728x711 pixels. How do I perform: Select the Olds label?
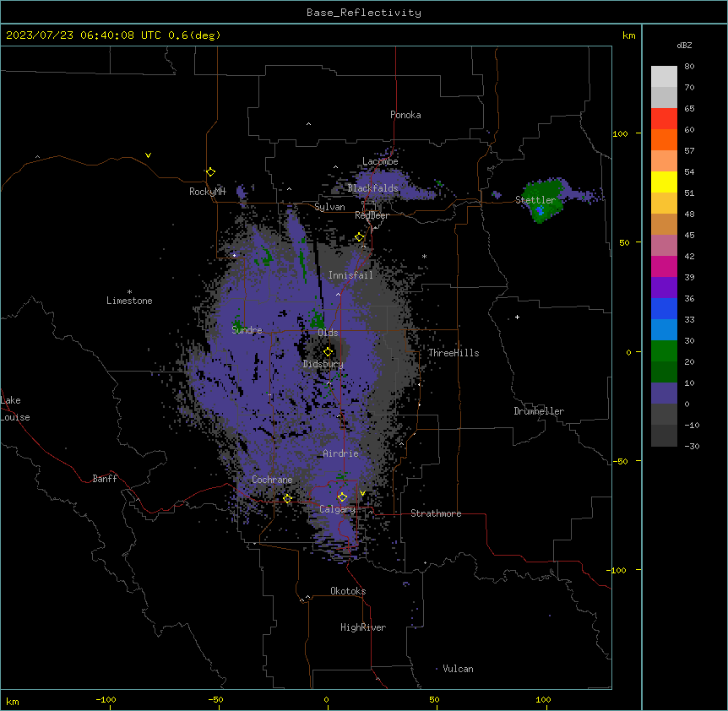(328, 333)
